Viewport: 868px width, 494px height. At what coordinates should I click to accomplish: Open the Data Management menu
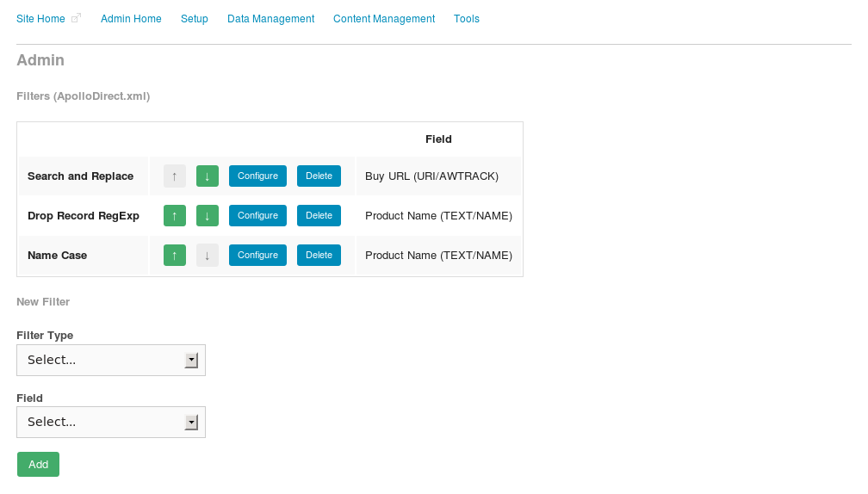(270, 19)
